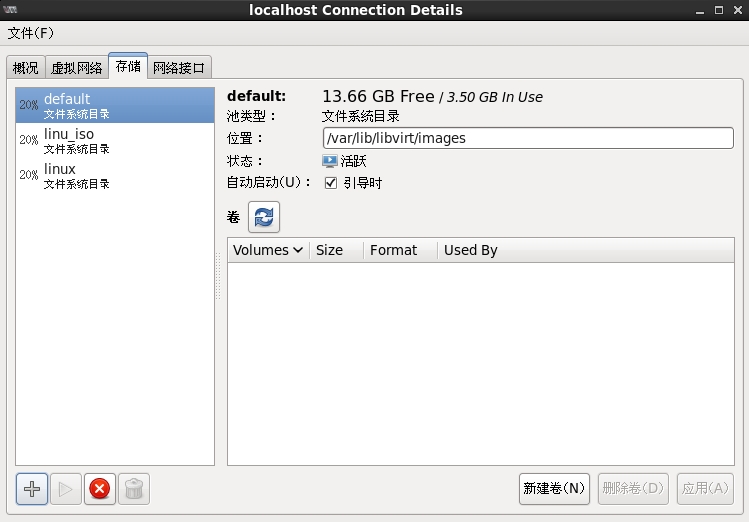This screenshot has height=522, width=749.
Task: Switch to the 网络接口 tab
Action: (179, 68)
